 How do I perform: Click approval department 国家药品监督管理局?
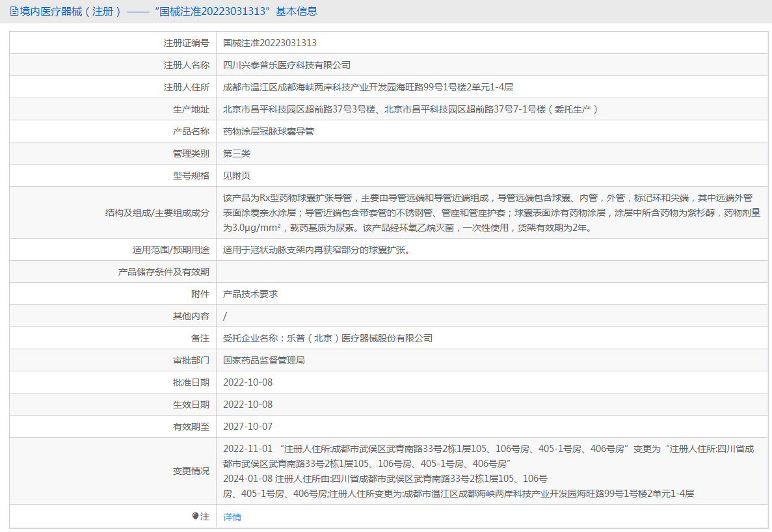(264, 360)
